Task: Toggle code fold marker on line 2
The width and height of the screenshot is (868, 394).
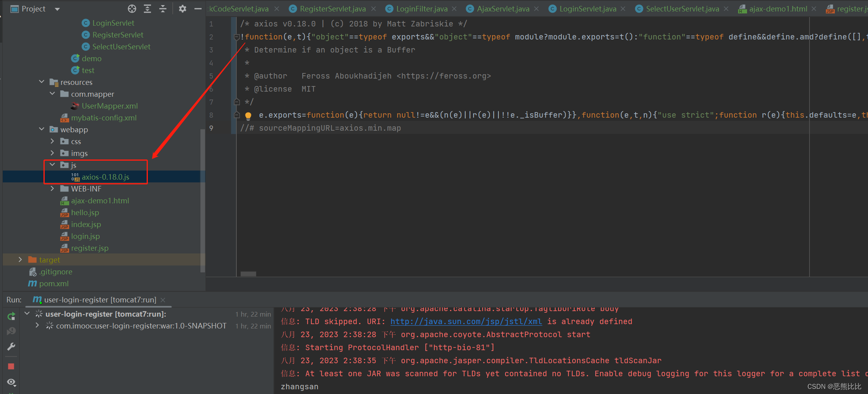Action: (237, 37)
